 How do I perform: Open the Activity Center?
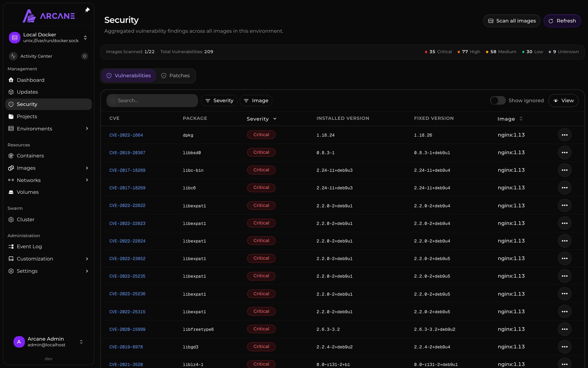click(49, 56)
